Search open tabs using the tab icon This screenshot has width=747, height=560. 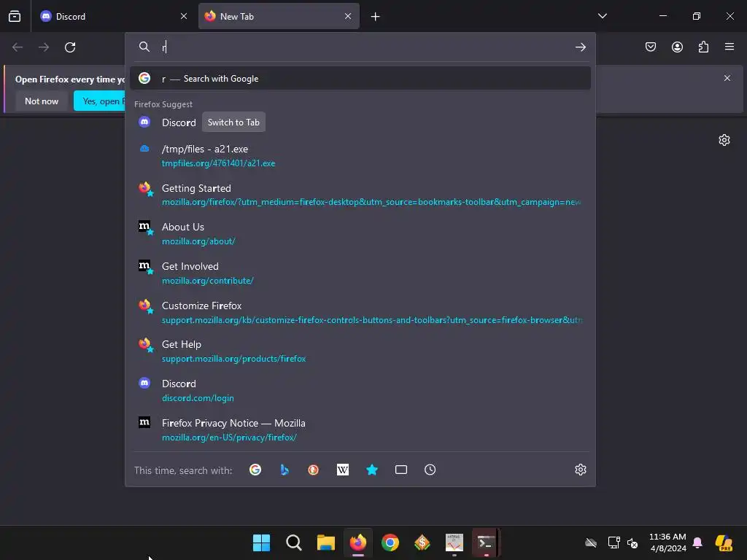coord(401,470)
